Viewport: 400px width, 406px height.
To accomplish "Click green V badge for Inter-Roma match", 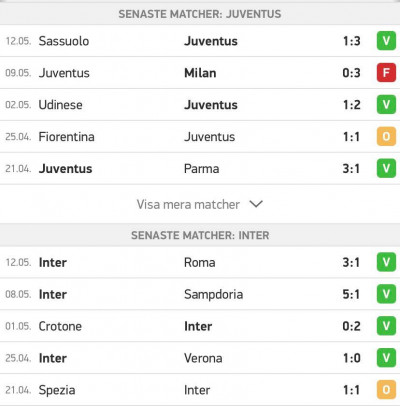I will [x=386, y=262].
